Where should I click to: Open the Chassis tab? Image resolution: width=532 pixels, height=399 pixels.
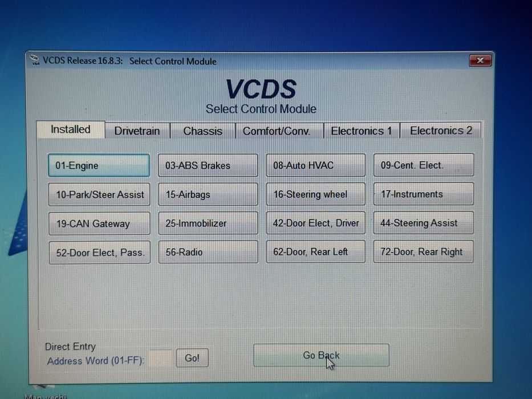tap(202, 131)
